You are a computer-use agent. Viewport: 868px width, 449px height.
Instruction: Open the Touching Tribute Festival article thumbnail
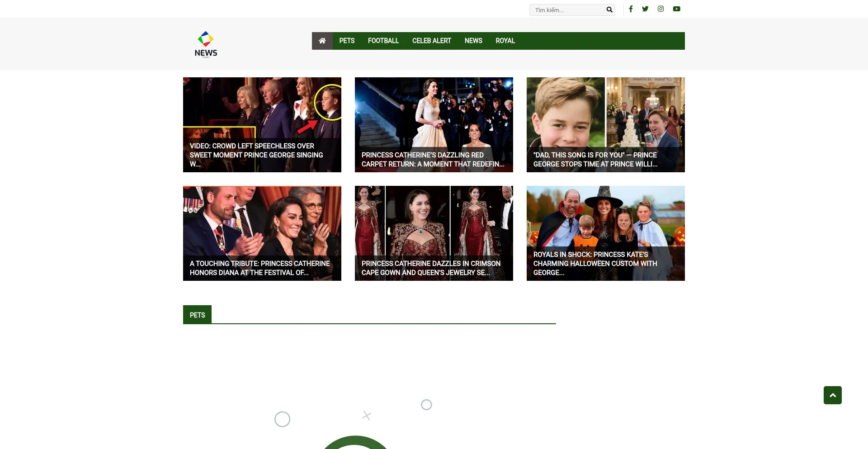point(262,233)
